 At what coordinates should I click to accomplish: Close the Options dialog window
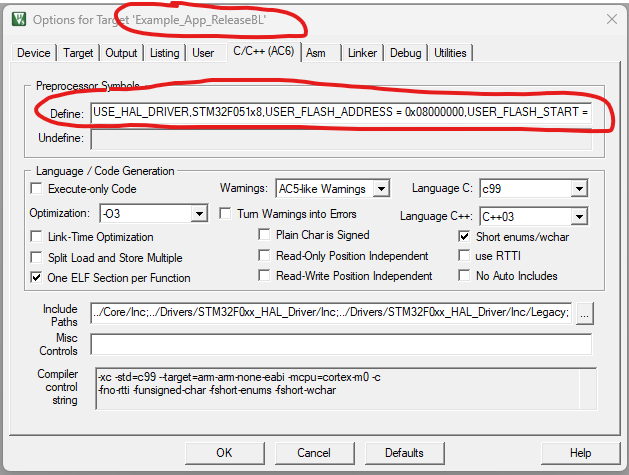coord(610,19)
